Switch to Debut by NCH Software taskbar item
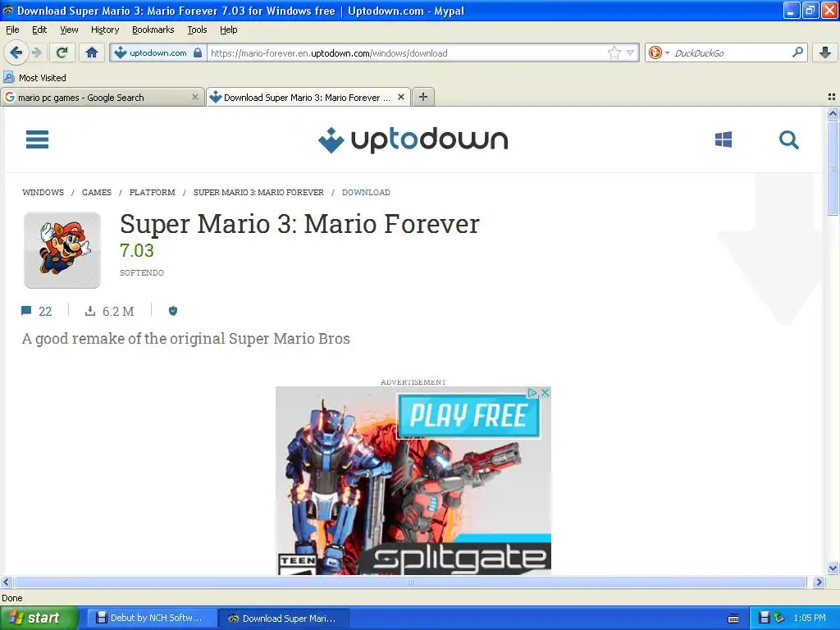 152,618
